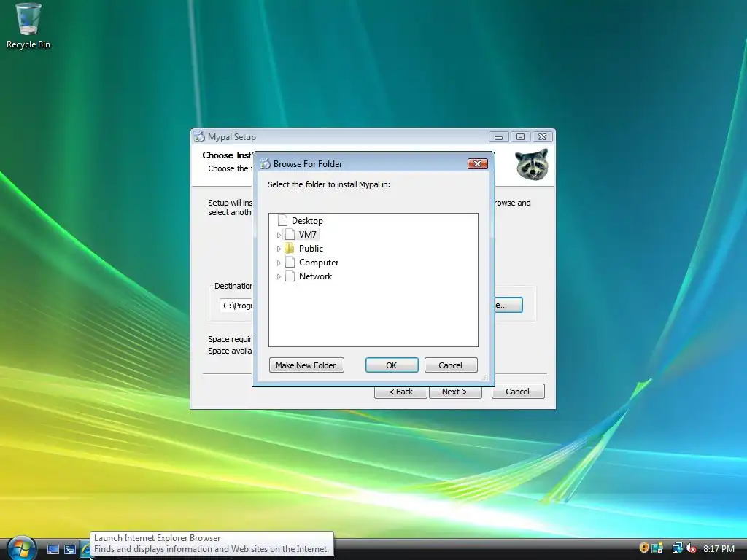Minimize the Mypal Setup window
Image resolution: width=747 pixels, height=560 pixels.
coord(498,136)
